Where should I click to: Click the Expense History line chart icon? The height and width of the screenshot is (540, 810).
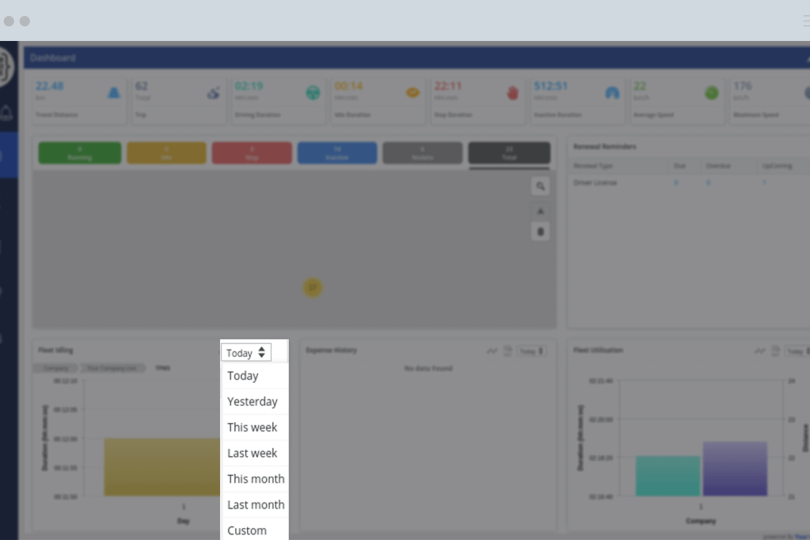[492, 351]
